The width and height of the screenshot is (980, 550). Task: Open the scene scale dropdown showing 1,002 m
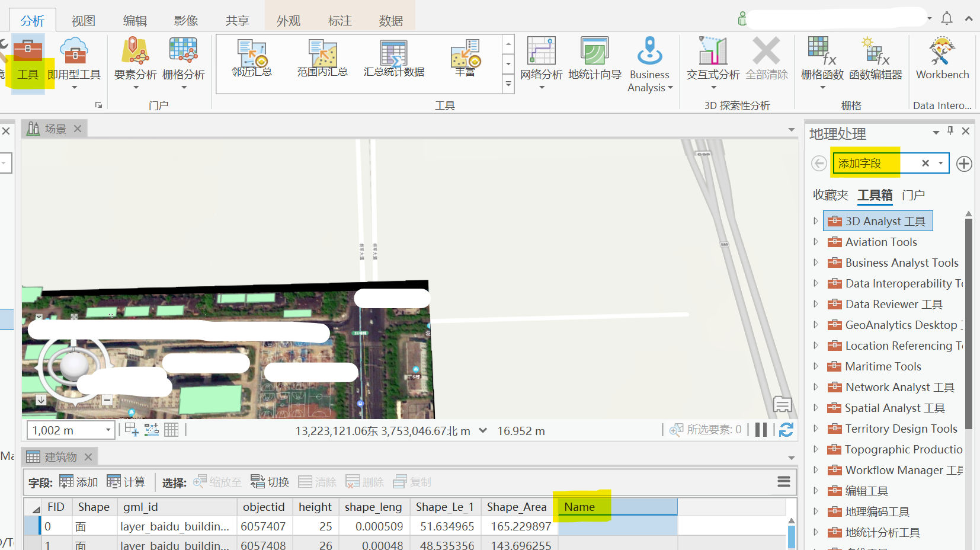click(x=108, y=430)
